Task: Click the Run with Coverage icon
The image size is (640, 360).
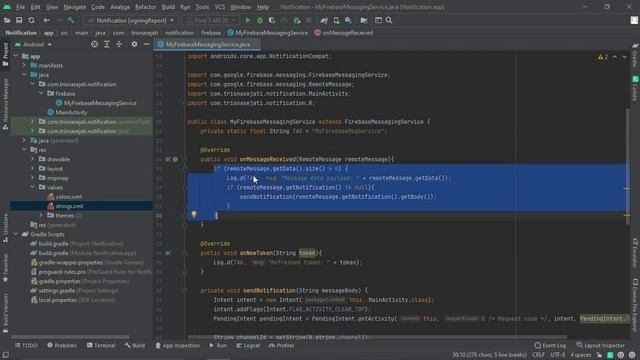Action: tap(272, 20)
